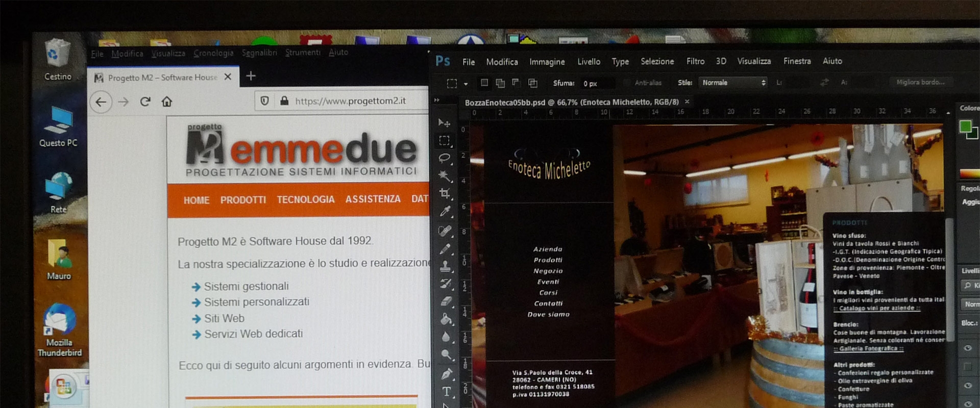Viewport: 980px width, 408px height.
Task: Open Firefox Segnalibri menu
Action: [259, 53]
